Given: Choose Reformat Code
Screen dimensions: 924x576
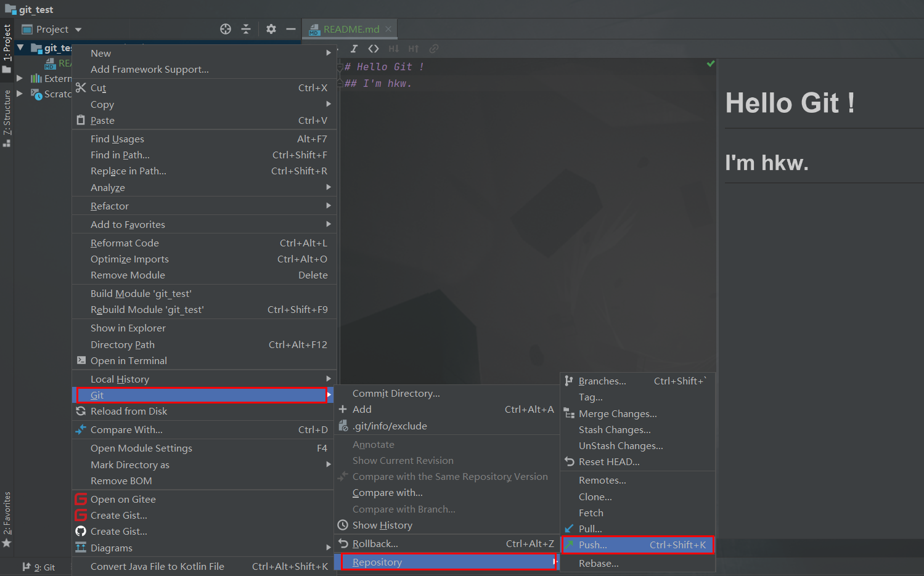Looking at the screenshot, I should [x=204, y=243].
